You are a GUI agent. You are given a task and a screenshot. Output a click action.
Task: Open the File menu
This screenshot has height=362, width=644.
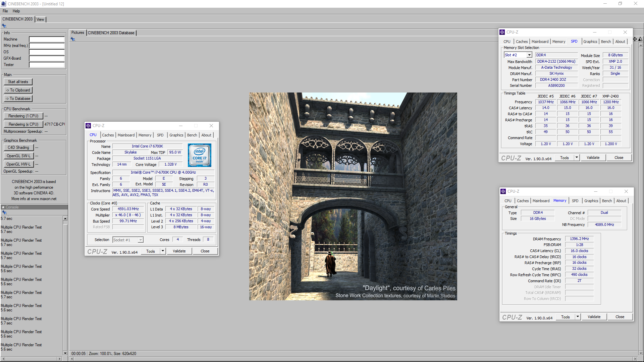point(5,11)
